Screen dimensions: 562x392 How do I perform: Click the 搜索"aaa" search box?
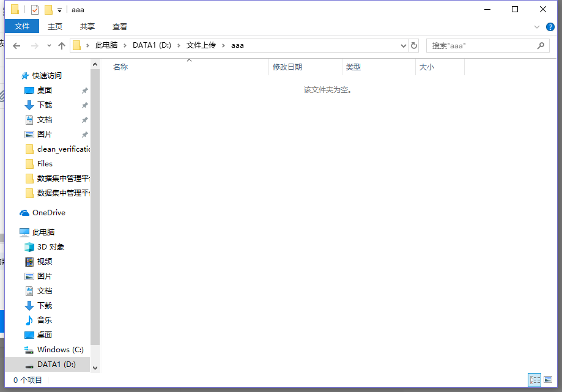(480, 46)
